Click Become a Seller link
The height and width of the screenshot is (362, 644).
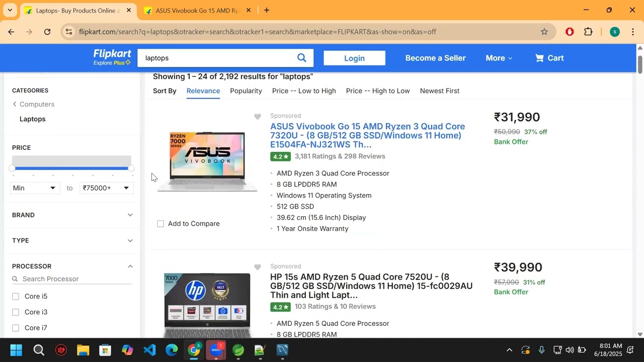436,58
